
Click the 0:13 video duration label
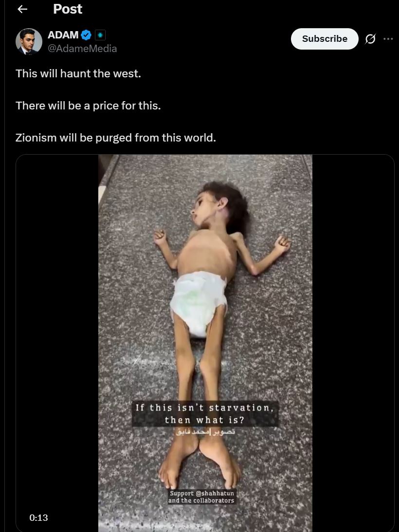(38, 517)
